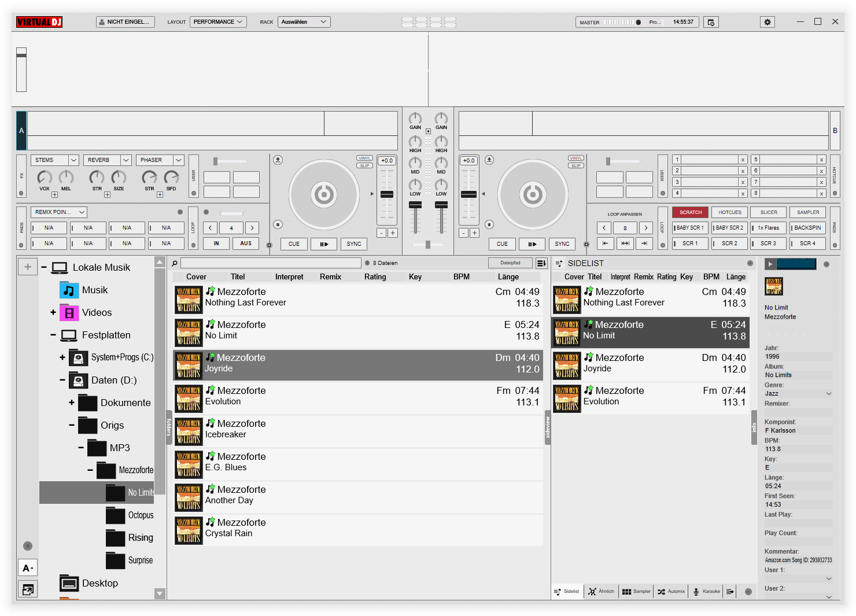Toggle the round dot above the A+ button

pyautogui.click(x=28, y=546)
